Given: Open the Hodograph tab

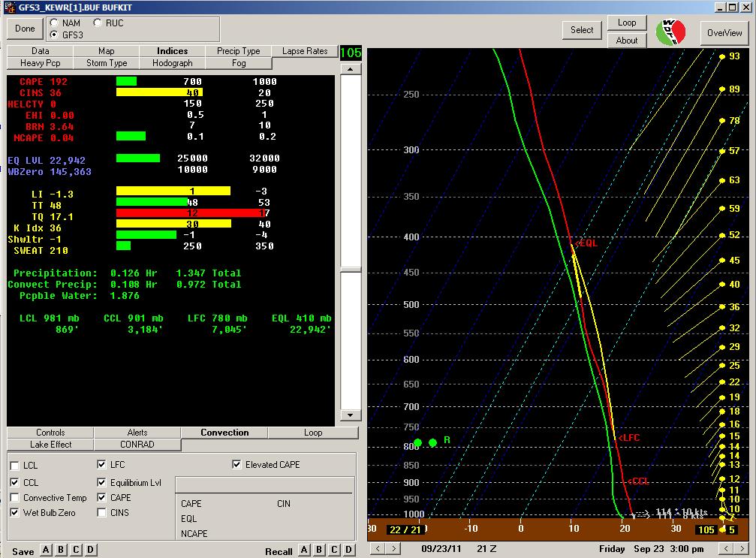Looking at the screenshot, I should click(x=172, y=63).
